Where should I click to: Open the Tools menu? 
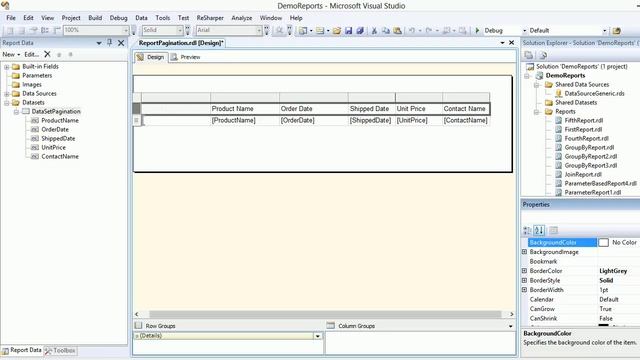click(x=162, y=18)
